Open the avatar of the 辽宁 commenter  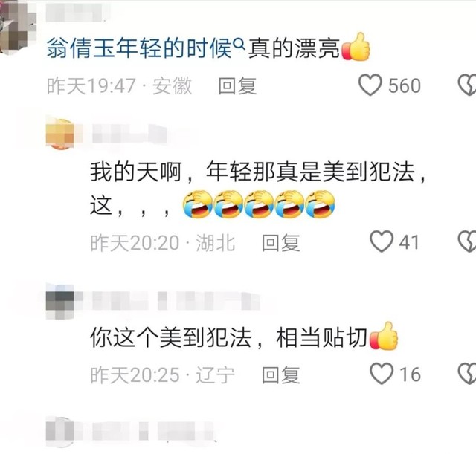click(60, 302)
